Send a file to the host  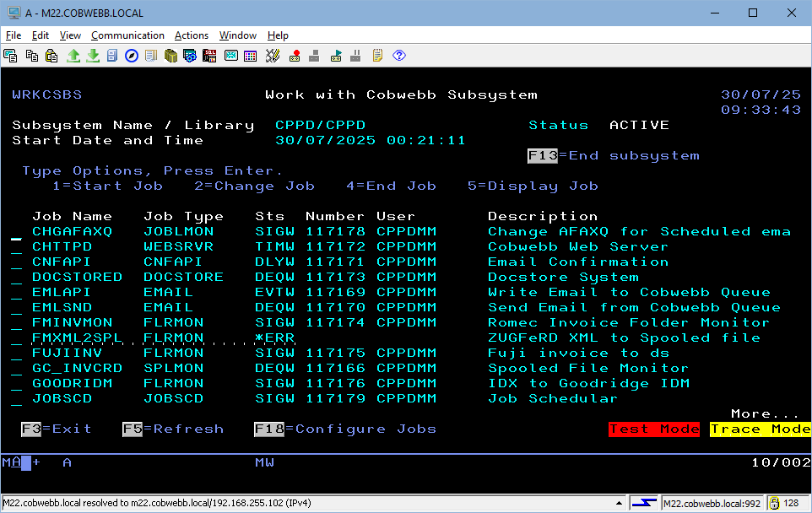click(72, 56)
